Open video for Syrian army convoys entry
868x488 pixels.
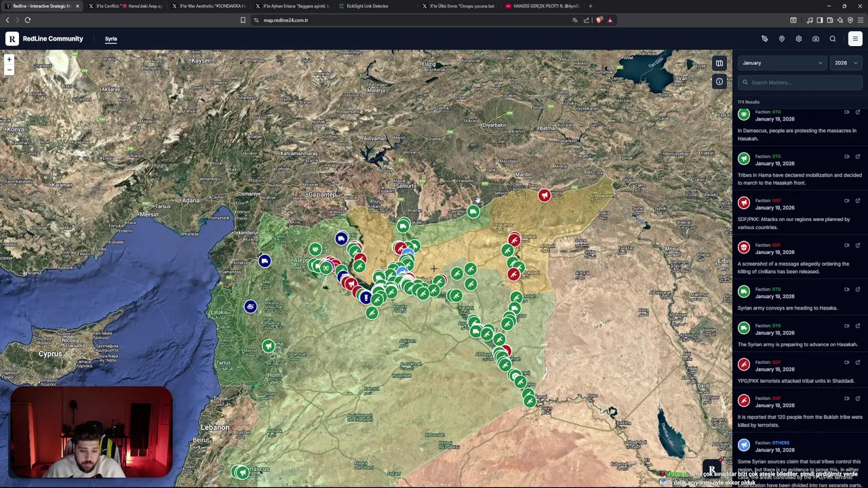847,289
